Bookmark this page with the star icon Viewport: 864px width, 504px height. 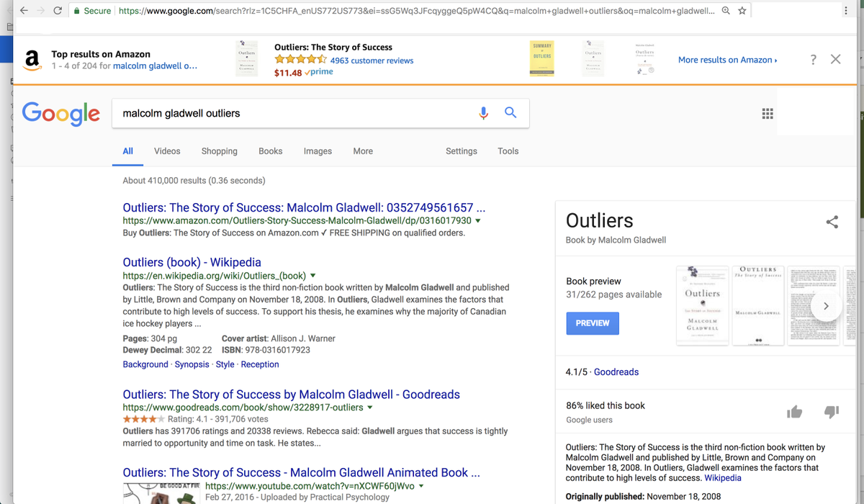point(742,11)
